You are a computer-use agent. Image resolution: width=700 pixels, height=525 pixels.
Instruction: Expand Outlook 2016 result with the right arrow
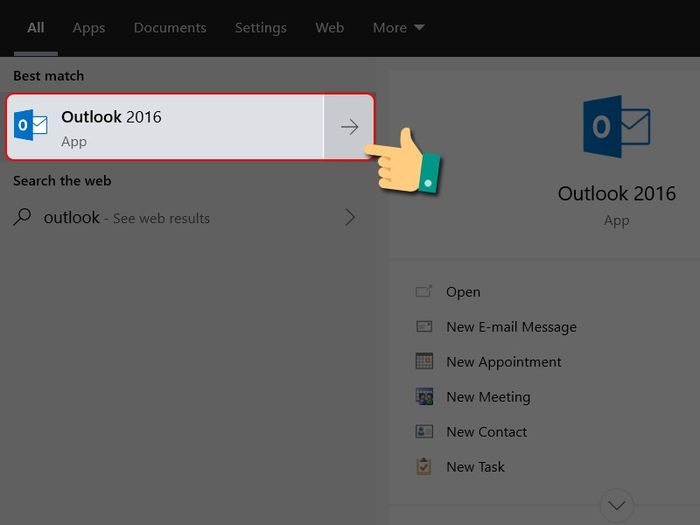tap(349, 127)
